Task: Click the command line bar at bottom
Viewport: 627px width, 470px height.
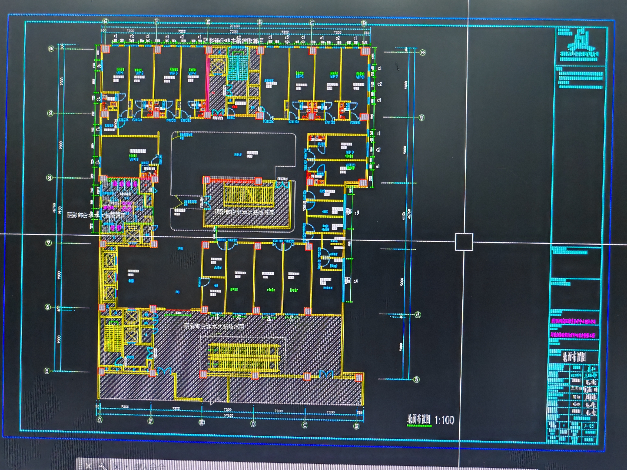Action: pyautogui.click(x=300, y=464)
